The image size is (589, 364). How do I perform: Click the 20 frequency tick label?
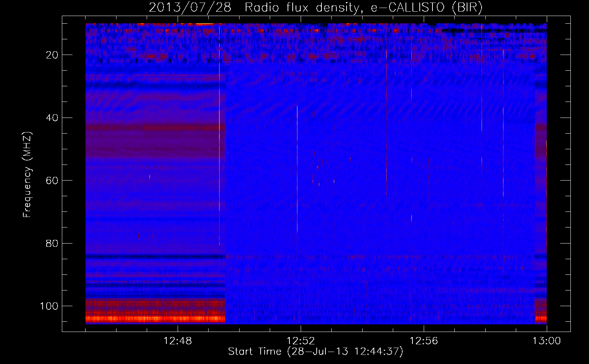(x=52, y=55)
